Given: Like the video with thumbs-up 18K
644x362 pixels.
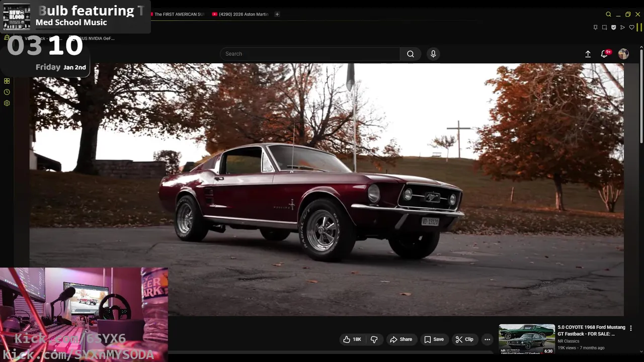Looking at the screenshot, I should [352, 339].
